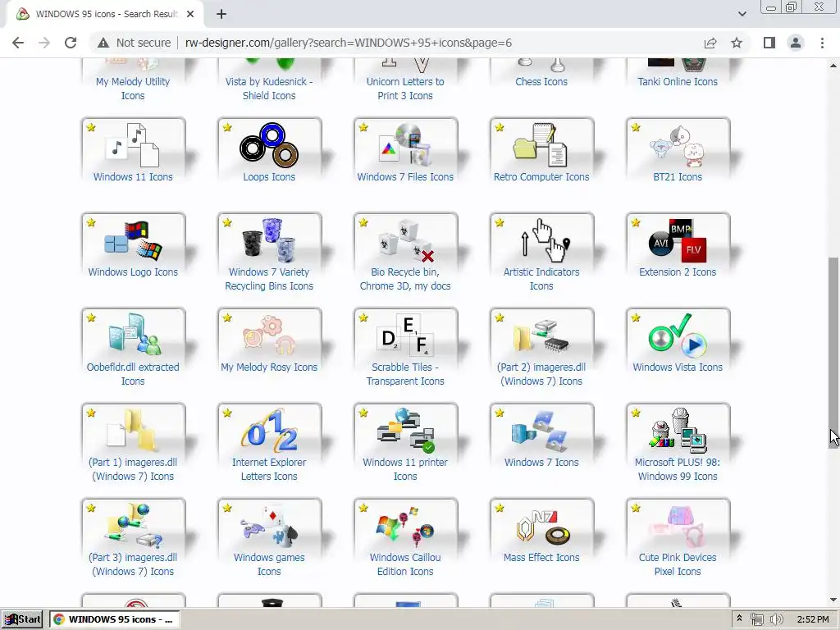Click Oobefldr.dll extracted Icons thumbnail
This screenshot has height=630, width=840.
pos(134,335)
